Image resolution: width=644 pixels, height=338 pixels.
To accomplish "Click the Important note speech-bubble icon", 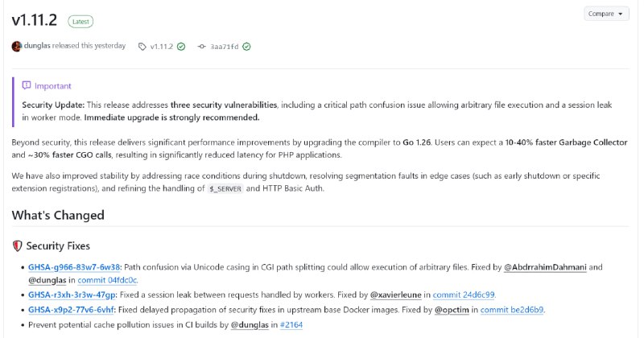I will click(27, 85).
